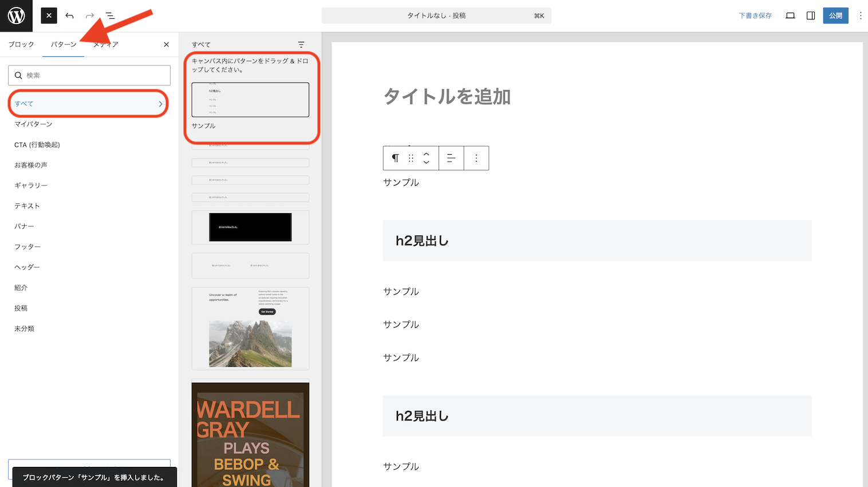Click the 検索 search field
Screen dimensions: 868x487
point(89,75)
